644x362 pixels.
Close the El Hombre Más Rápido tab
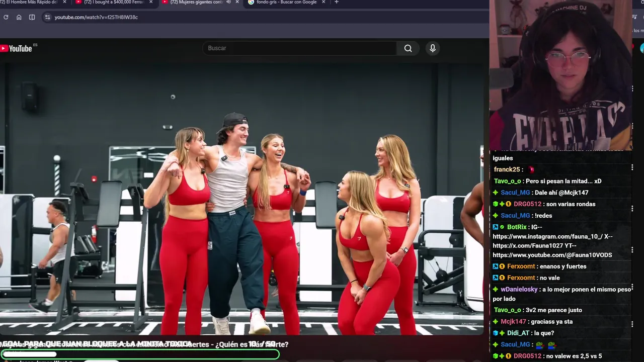tap(64, 2)
